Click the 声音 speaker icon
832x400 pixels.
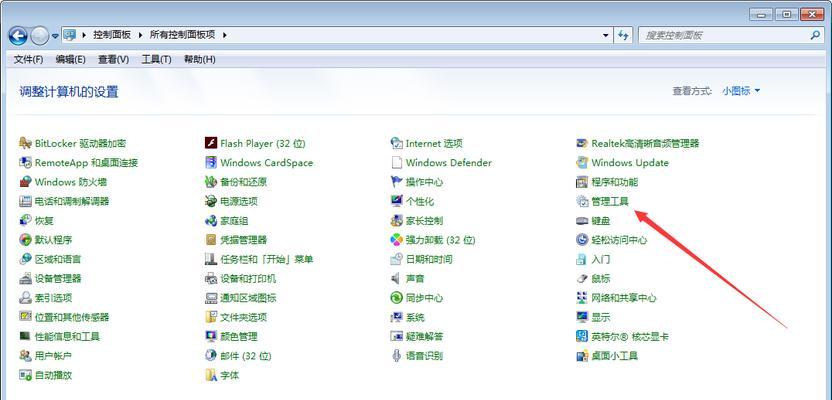(x=396, y=279)
